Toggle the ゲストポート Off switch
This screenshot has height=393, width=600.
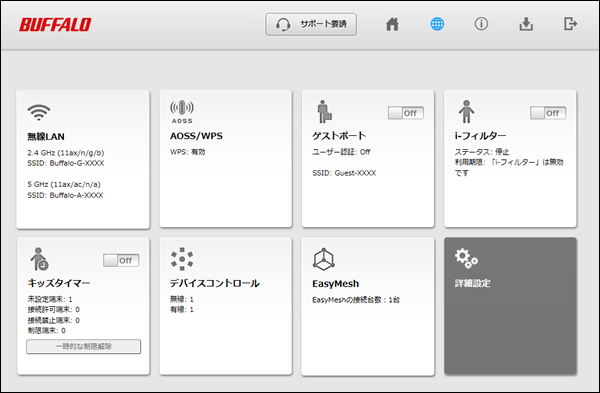[x=406, y=113]
